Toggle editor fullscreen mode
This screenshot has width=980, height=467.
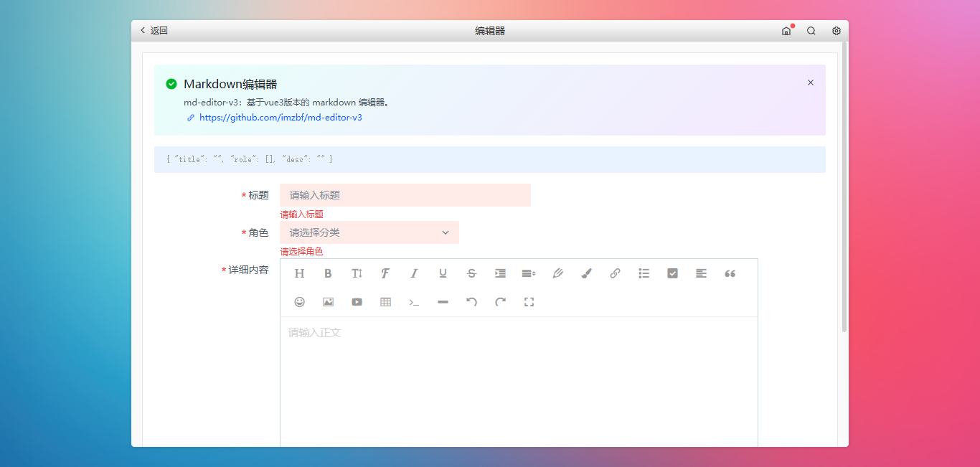pos(529,302)
